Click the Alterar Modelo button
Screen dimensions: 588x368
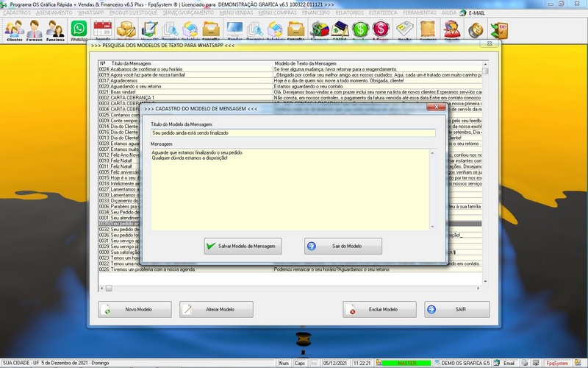coord(216,309)
